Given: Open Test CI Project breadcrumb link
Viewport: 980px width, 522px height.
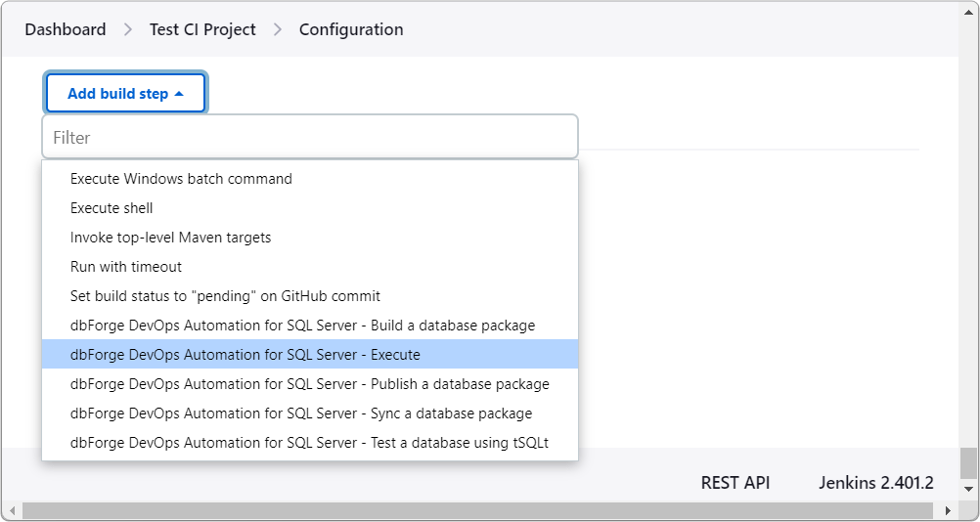Looking at the screenshot, I should 202,29.
